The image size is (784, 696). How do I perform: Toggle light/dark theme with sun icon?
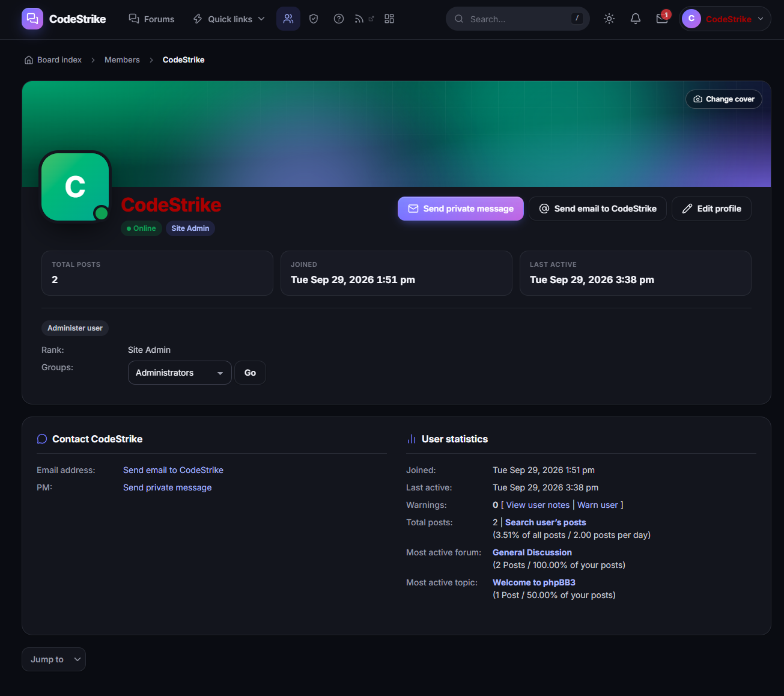pos(609,19)
